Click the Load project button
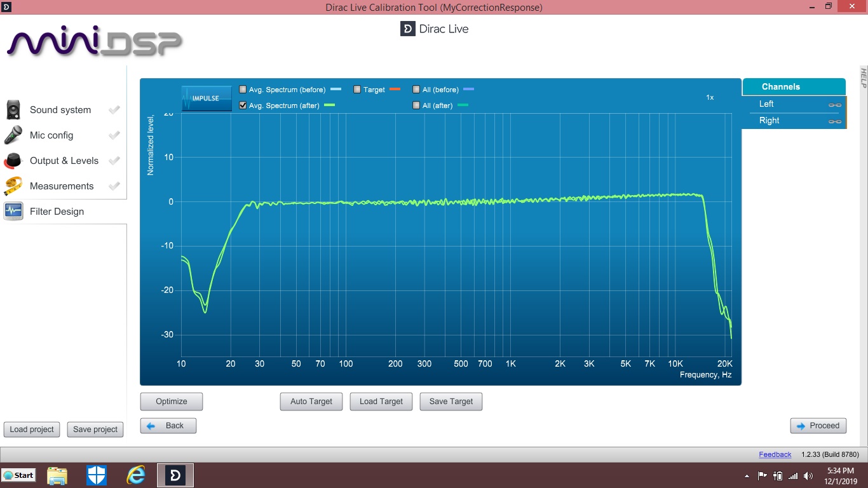The image size is (868, 488). [x=32, y=430]
